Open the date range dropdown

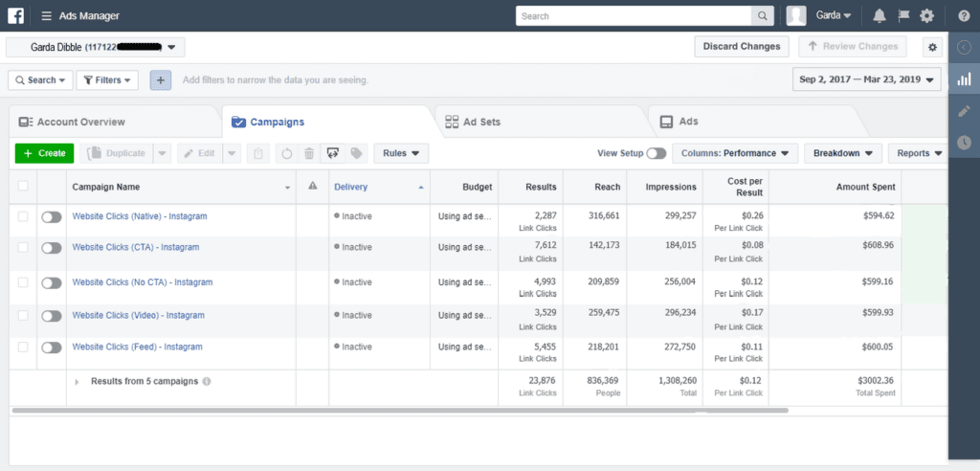866,79
